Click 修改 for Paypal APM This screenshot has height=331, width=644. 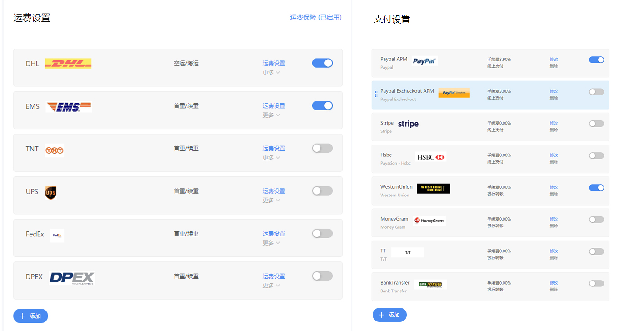554,60
